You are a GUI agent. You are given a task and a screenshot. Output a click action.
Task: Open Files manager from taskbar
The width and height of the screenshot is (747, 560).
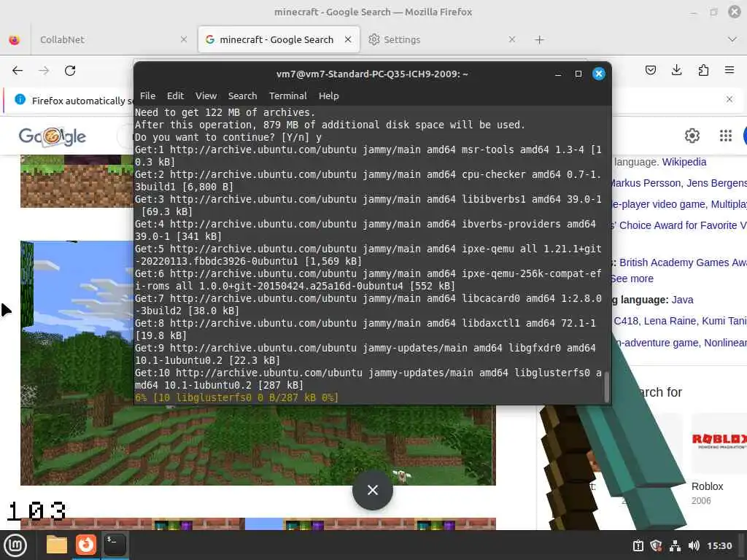pyautogui.click(x=57, y=545)
